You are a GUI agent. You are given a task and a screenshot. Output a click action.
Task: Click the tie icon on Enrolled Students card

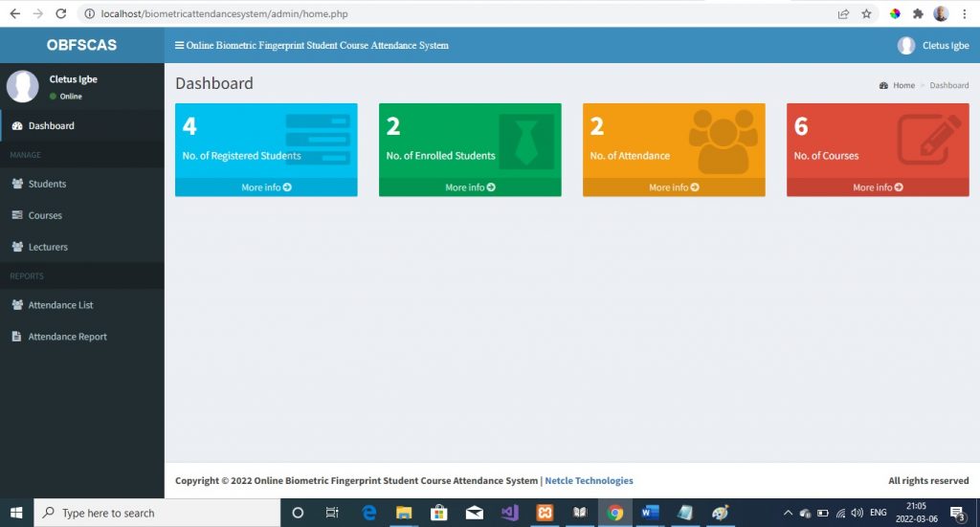[x=525, y=142]
